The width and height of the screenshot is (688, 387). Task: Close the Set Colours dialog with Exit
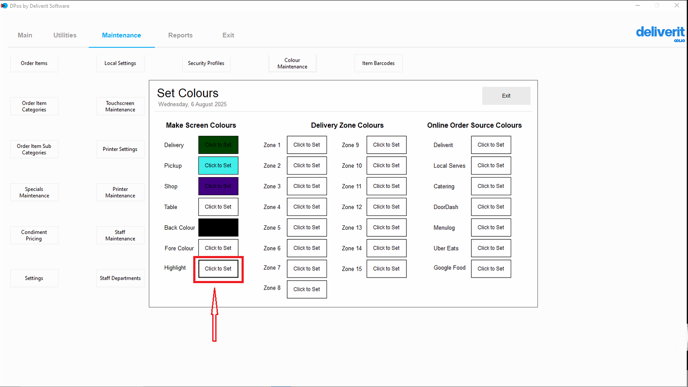506,96
